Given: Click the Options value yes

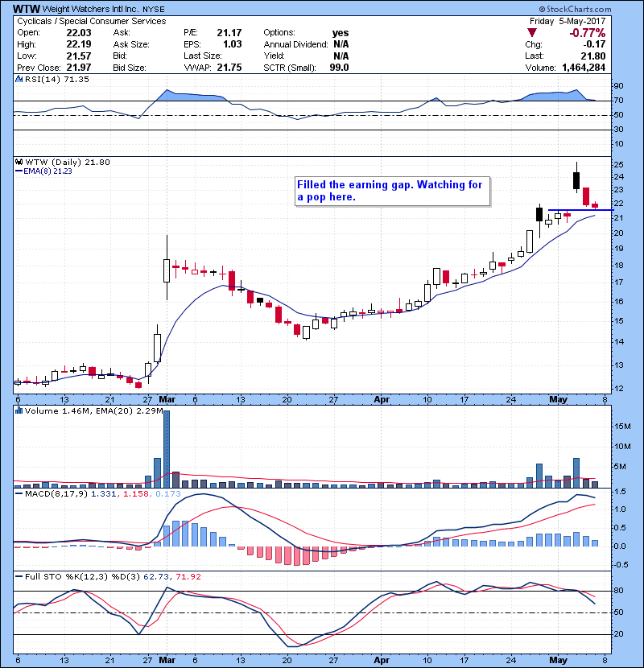Looking at the screenshot, I should coord(341,33).
